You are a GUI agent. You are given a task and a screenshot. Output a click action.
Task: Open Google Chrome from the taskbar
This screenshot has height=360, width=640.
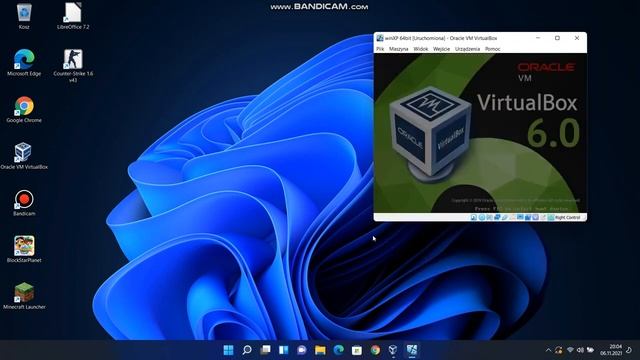point(375,350)
